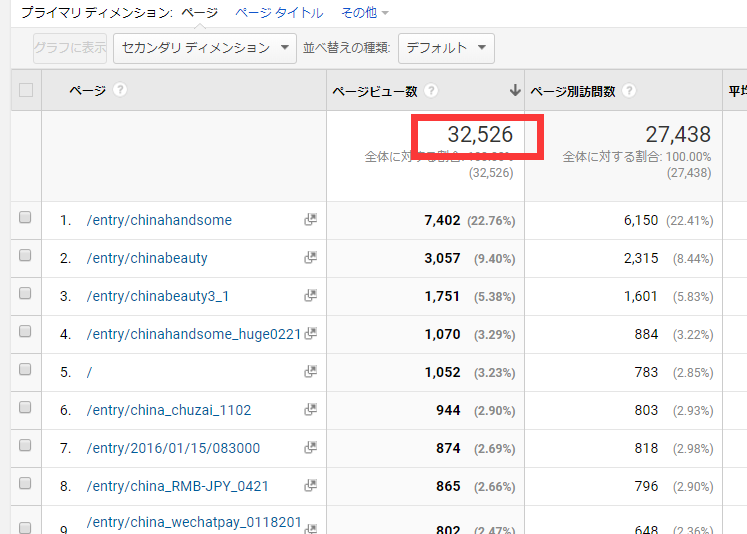Open external link icon for /entry/chinabeauty3_1
Screen dimensions: 747x534
pos(311,296)
